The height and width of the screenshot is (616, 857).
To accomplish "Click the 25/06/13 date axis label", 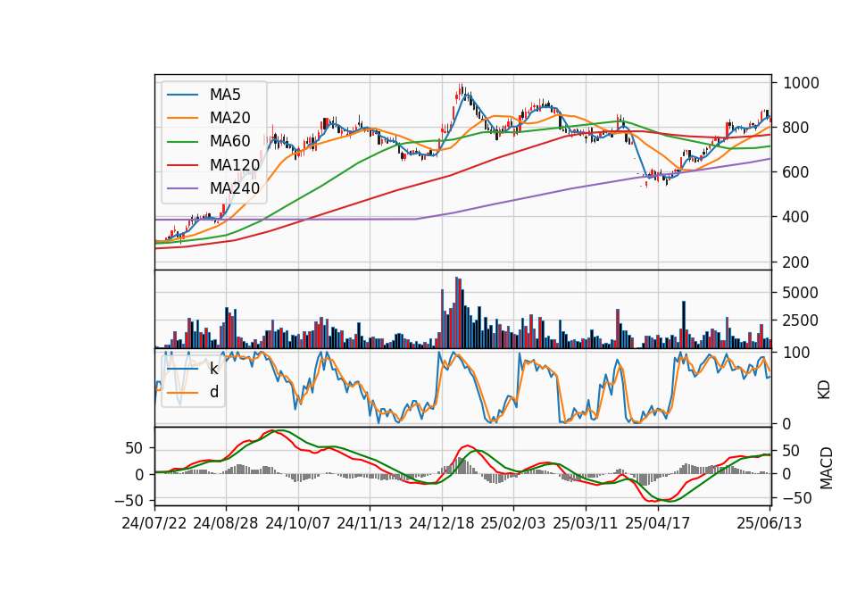I will coord(770,523).
